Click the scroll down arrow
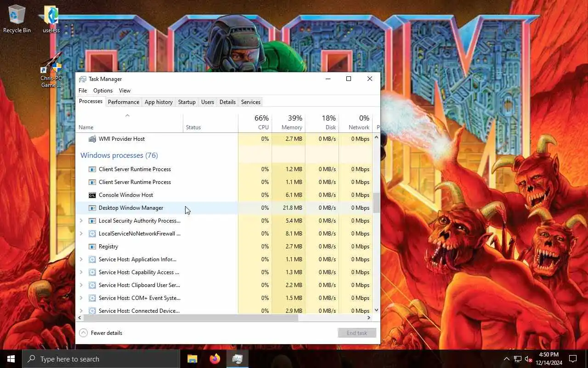Image resolution: width=588 pixels, height=368 pixels. pyautogui.click(x=377, y=310)
